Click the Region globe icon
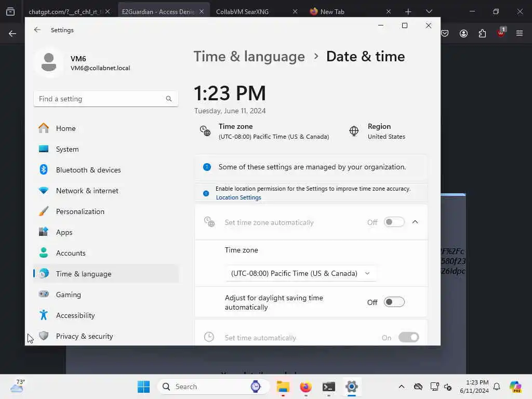This screenshot has height=399, width=532. pyautogui.click(x=354, y=130)
